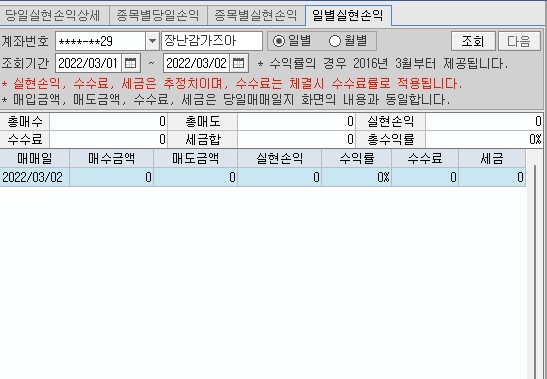The height and width of the screenshot is (379, 547).
Task: Switch to the 당일실현손익상세 tab
Action: [x=53, y=15]
